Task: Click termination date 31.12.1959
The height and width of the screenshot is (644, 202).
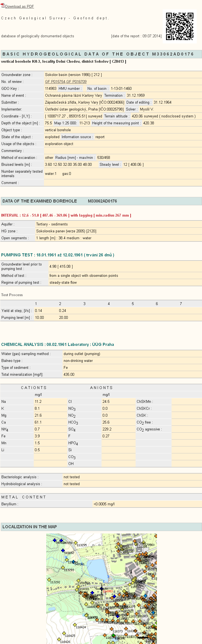Action: point(136,95)
